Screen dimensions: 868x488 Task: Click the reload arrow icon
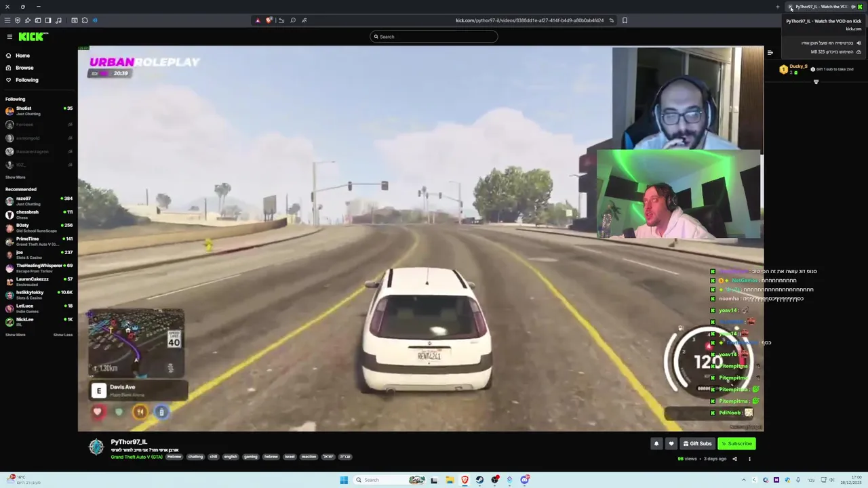click(x=281, y=20)
